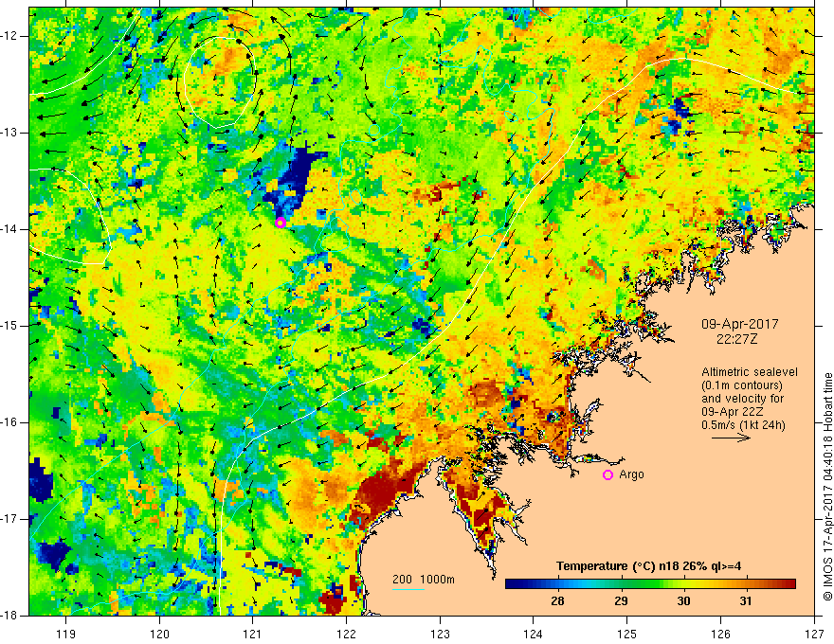Screen dimensions: 834x644
Task: Click the magenta Argo float marker on the map
Action: click(x=281, y=223)
